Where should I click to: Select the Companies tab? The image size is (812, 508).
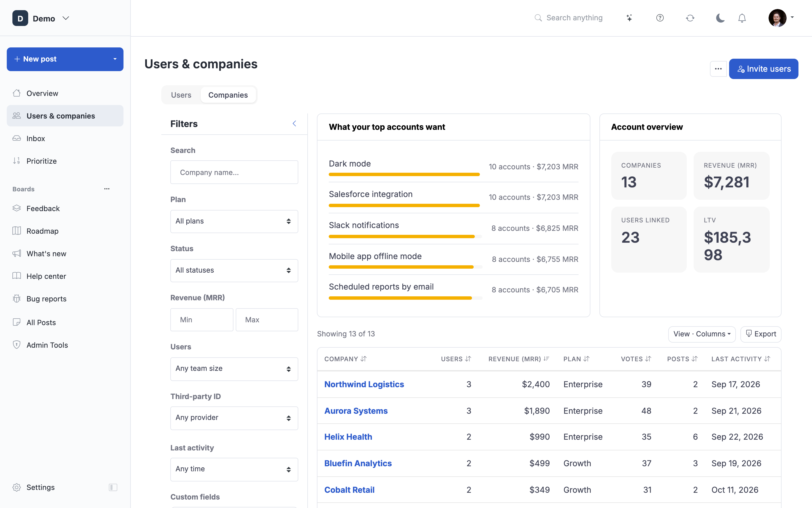click(228, 95)
